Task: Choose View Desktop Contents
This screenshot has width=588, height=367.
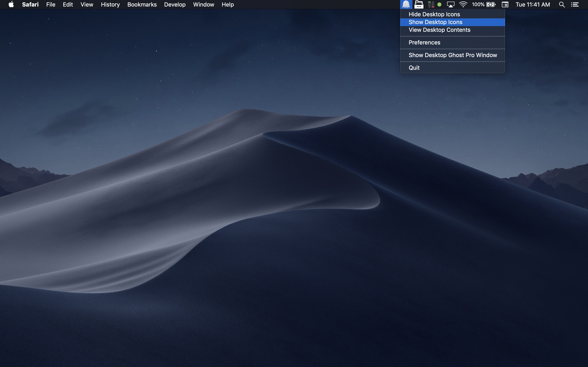Action: [439, 30]
